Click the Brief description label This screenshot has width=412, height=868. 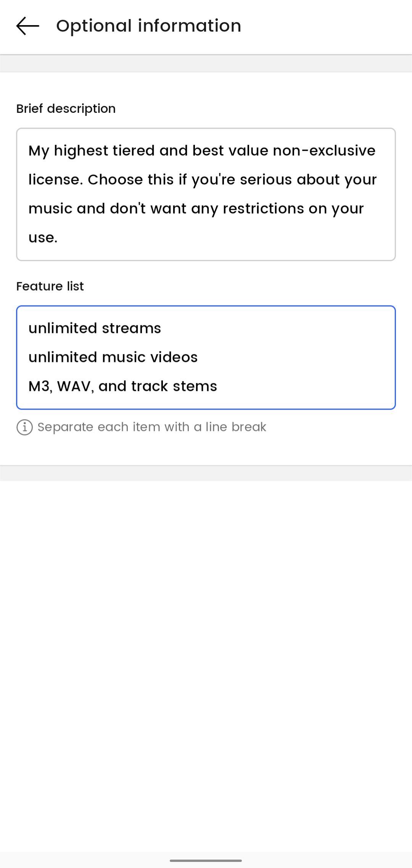pos(66,109)
